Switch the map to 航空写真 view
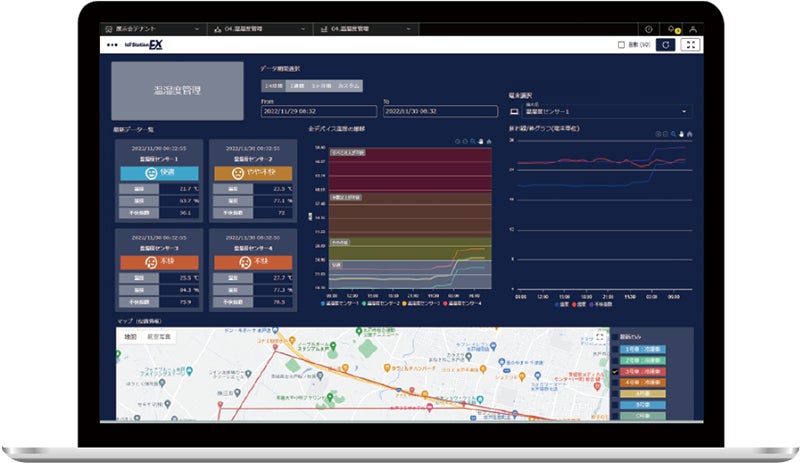 click(x=159, y=338)
